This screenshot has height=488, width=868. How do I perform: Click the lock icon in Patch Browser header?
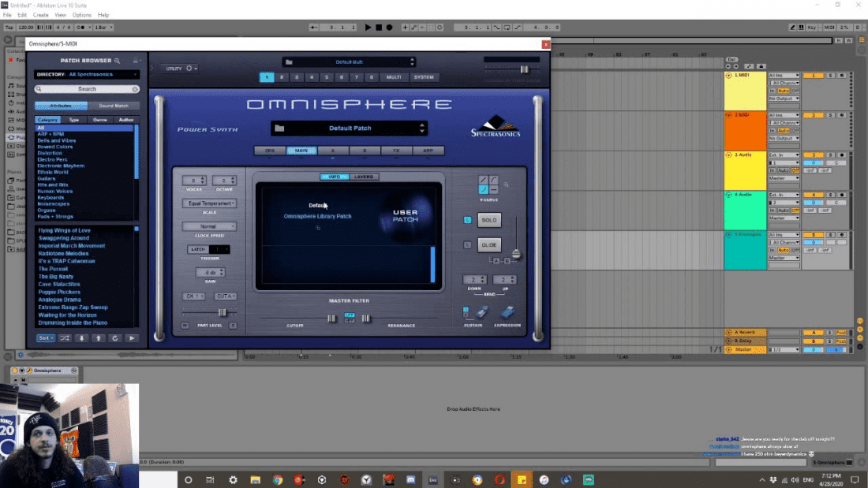tap(135, 60)
